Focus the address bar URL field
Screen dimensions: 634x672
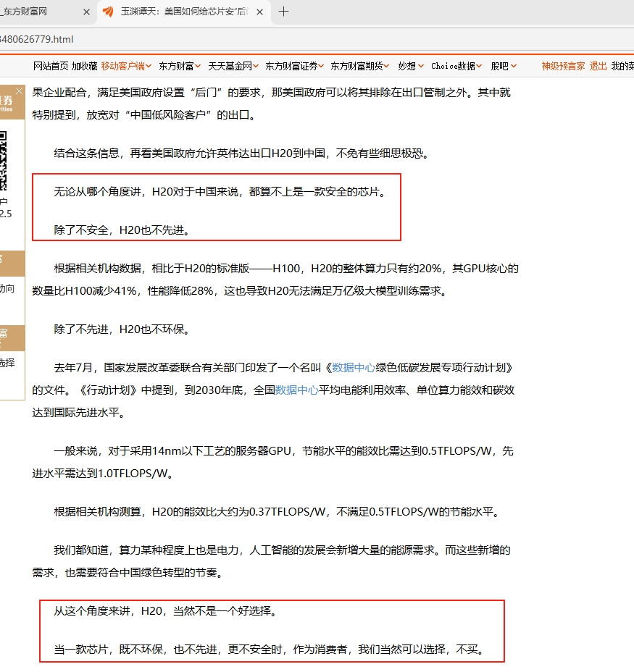tap(317, 39)
